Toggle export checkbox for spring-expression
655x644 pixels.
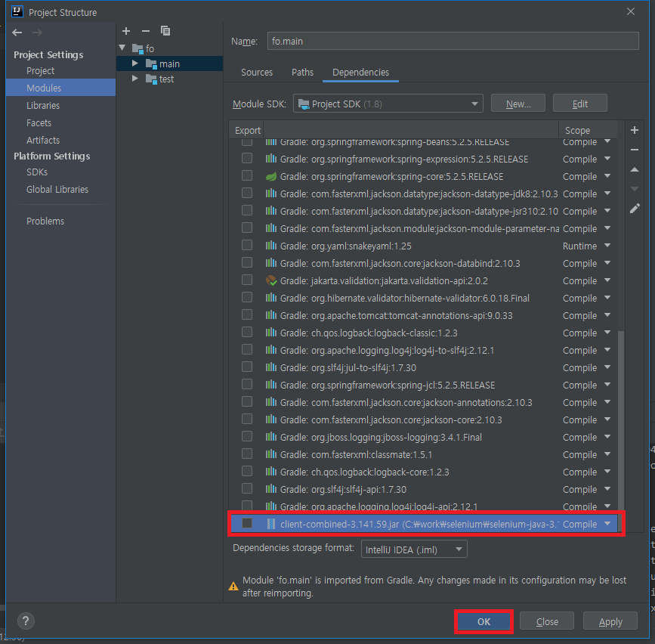click(247, 159)
